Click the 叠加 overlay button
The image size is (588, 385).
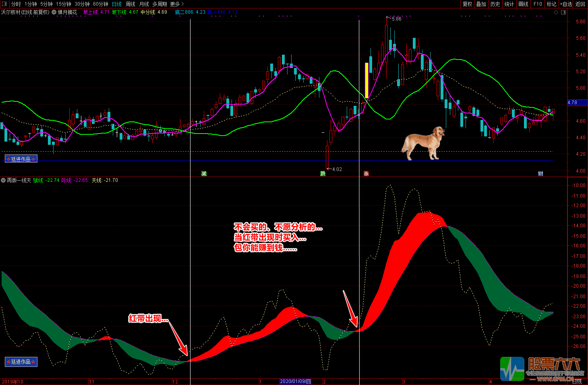481,4
